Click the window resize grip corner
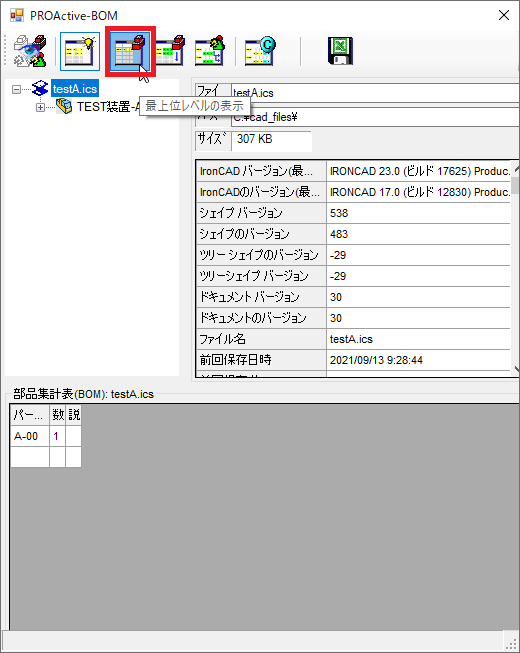 coord(511,642)
